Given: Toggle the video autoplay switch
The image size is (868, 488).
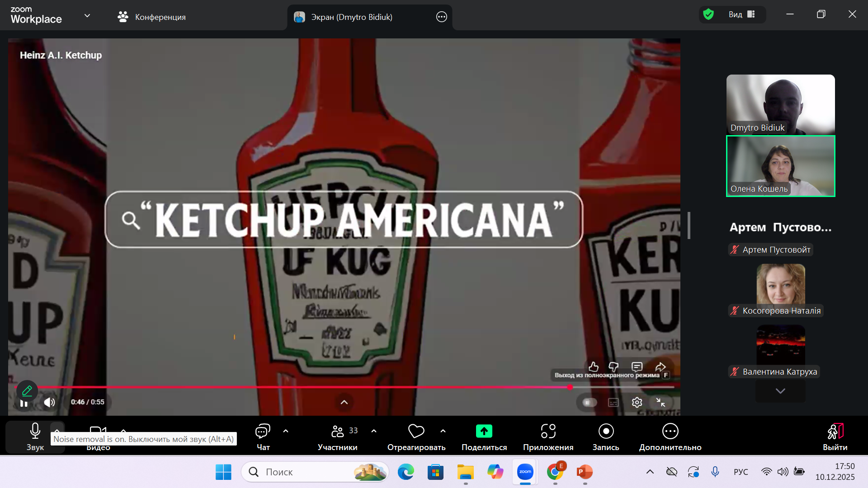Looking at the screenshot, I should [x=589, y=402].
